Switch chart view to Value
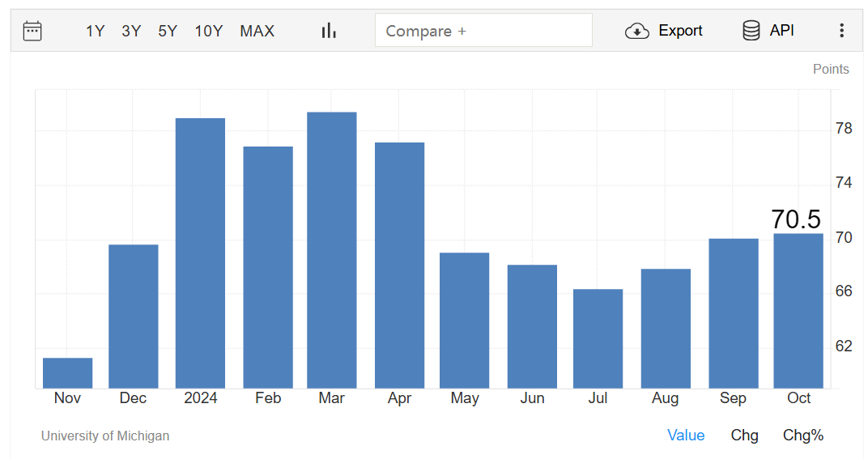 pos(686,436)
